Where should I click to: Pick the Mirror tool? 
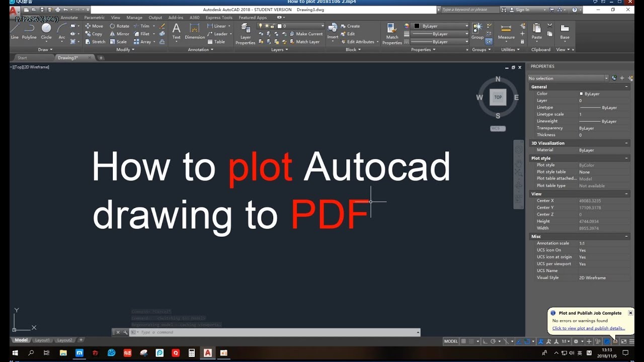(x=119, y=34)
